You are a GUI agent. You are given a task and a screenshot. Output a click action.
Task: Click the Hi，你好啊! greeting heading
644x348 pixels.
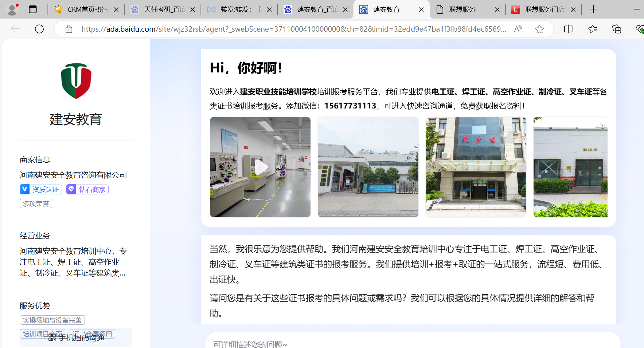point(246,68)
